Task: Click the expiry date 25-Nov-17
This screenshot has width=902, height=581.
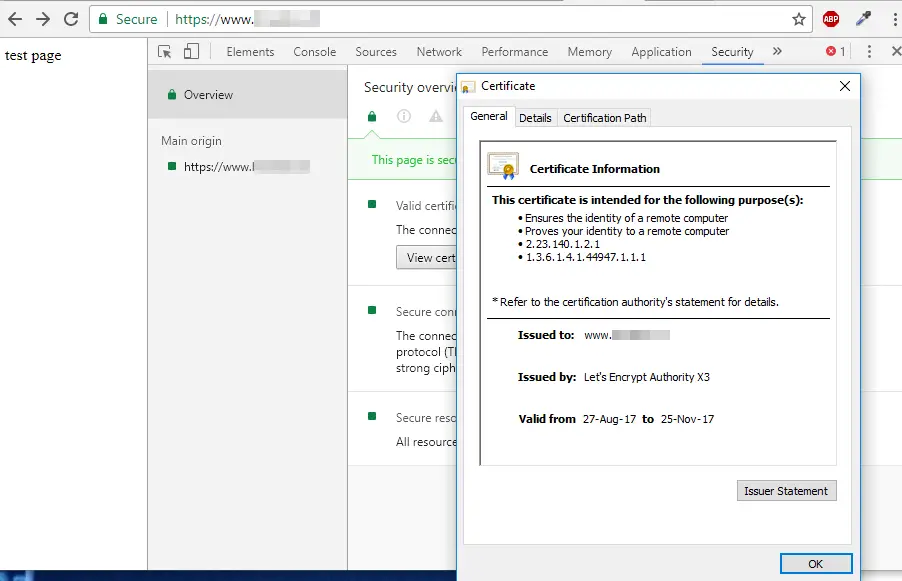Action: pyautogui.click(x=687, y=419)
